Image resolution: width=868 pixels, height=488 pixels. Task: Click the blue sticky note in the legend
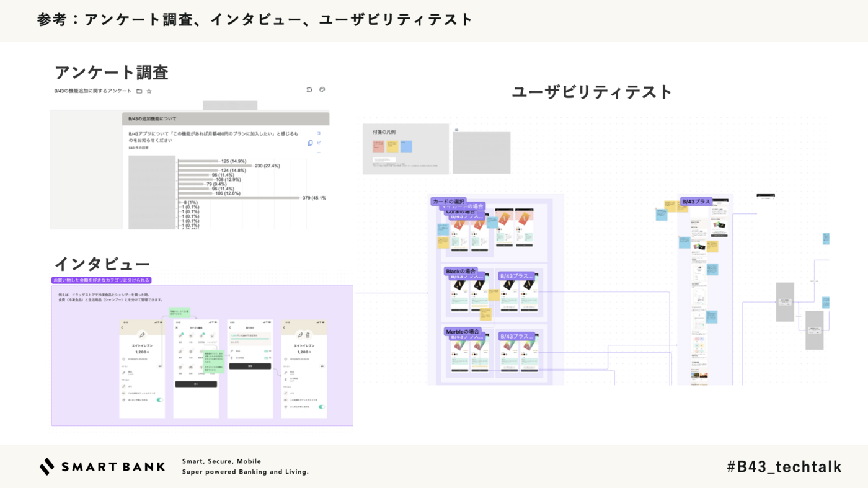[x=406, y=146]
